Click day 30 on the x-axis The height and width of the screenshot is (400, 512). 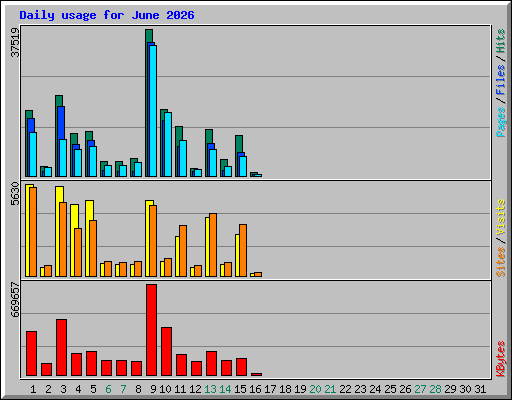click(x=465, y=389)
